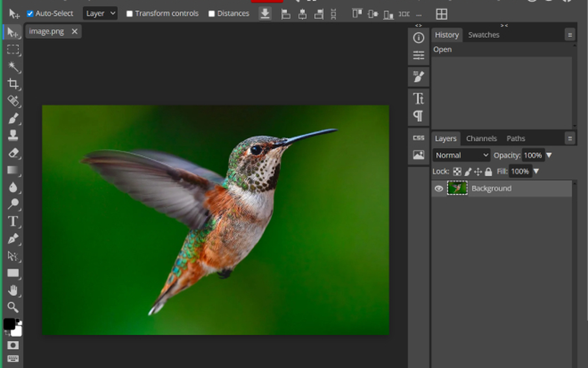
Task: Expand the Opacity slider arrow
Action: click(548, 155)
